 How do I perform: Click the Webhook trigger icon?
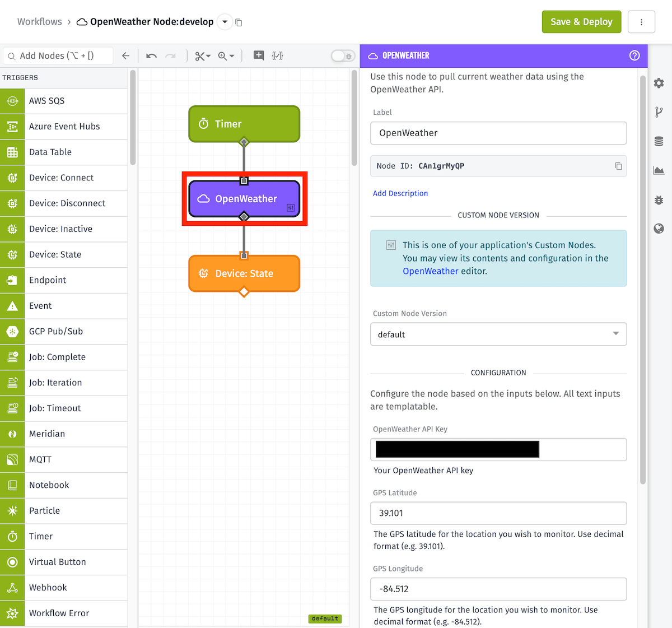point(12,588)
